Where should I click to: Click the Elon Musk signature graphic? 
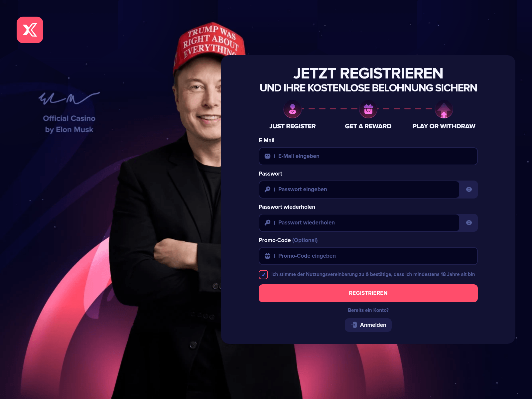(69, 98)
